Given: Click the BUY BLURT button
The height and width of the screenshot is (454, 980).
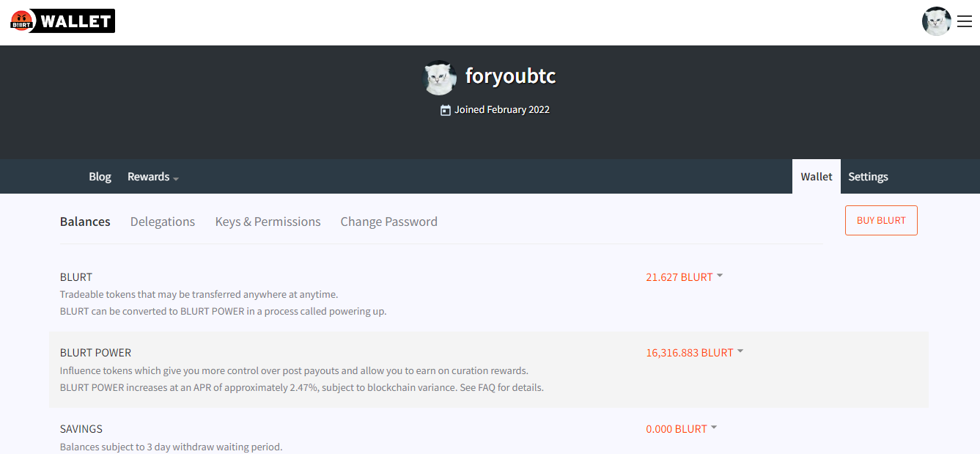Looking at the screenshot, I should [x=881, y=220].
